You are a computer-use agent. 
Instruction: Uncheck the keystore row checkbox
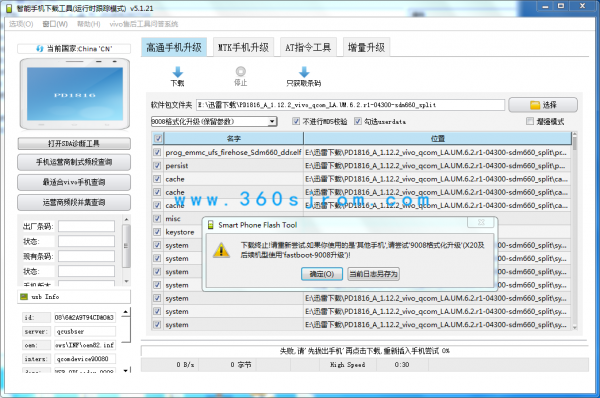[x=157, y=232]
